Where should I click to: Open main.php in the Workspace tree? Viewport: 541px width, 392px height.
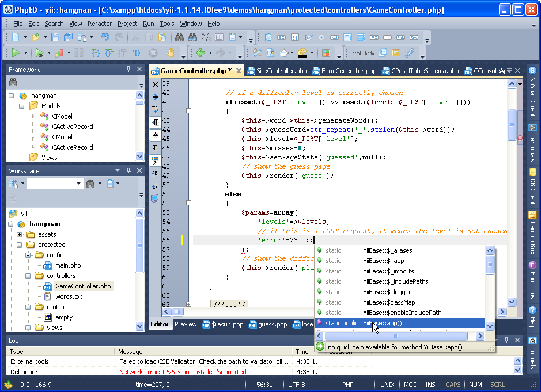coord(67,265)
